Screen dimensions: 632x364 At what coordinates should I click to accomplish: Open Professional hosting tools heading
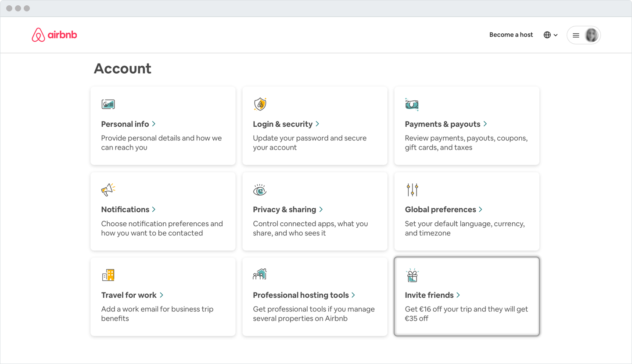301,295
